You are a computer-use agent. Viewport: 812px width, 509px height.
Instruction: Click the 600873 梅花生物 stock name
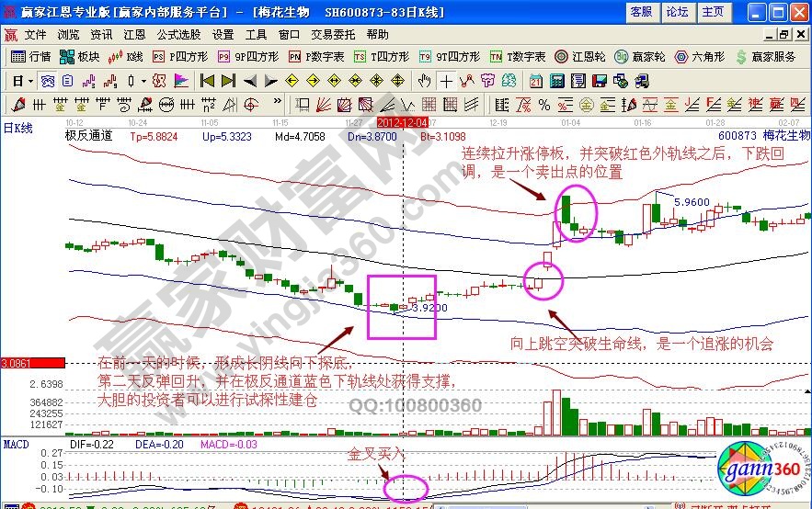click(764, 136)
